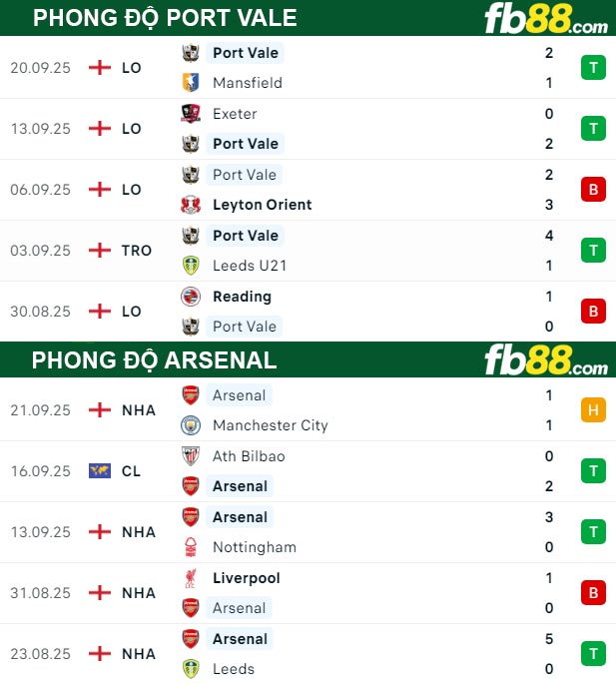Select the Leyton Orient crest icon
The image size is (616, 683).
pos(191,205)
